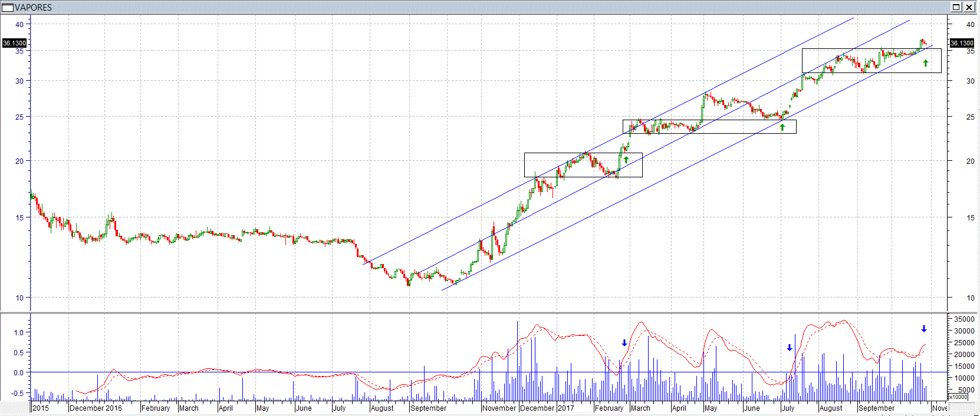Maximize the VAPORES chart window
The height and width of the screenshot is (416, 980).
click(956, 7)
